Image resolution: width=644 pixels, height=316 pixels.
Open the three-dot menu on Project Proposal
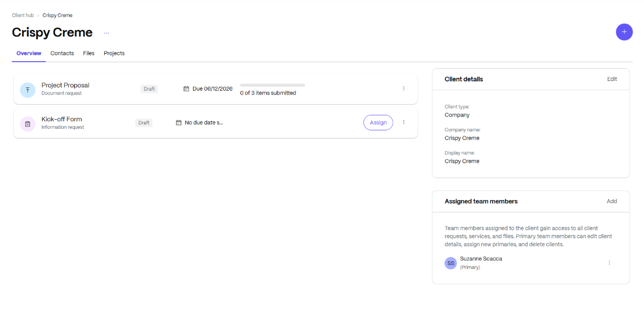click(404, 88)
